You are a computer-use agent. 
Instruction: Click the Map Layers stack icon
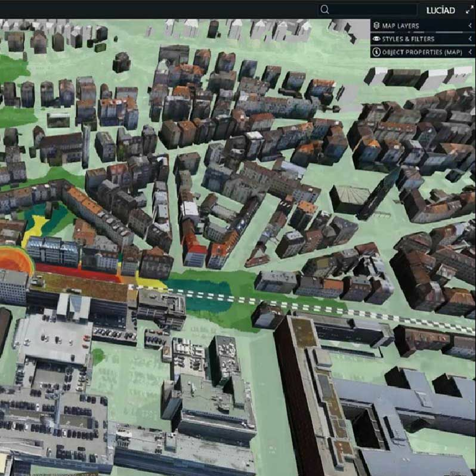pos(376,26)
